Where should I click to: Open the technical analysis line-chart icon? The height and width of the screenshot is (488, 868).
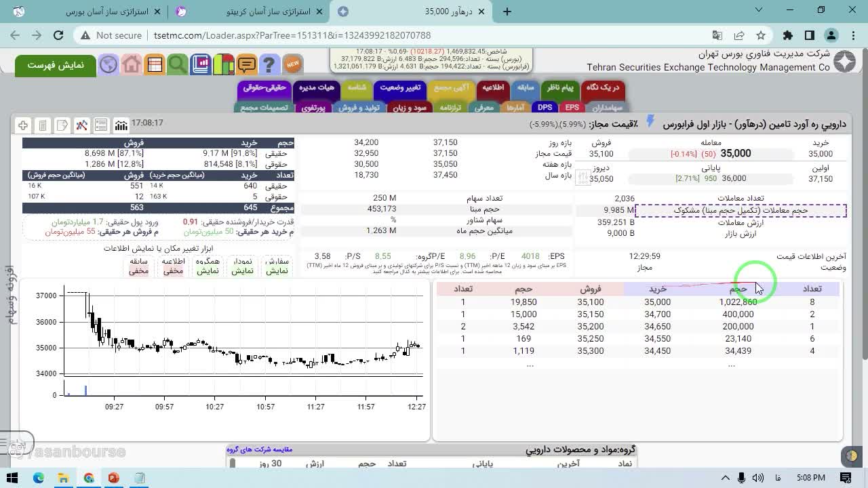pos(81,125)
